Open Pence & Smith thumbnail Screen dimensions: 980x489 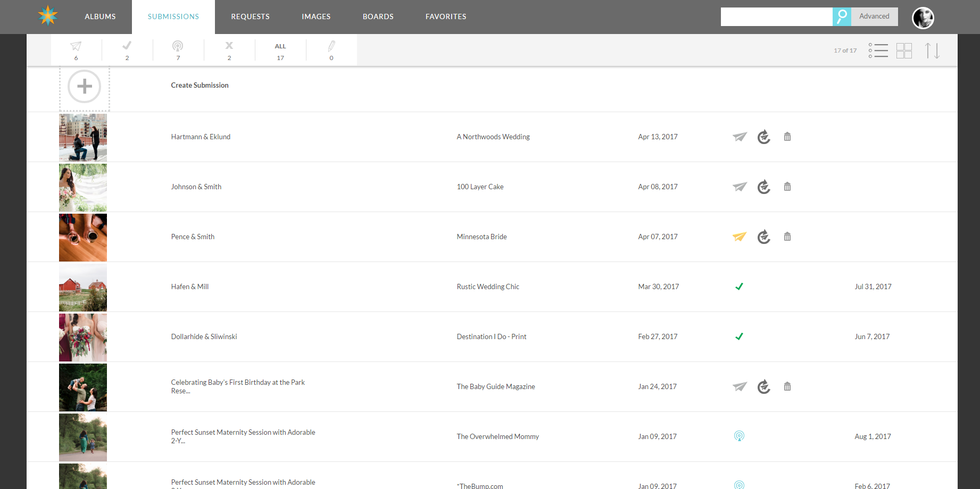(x=83, y=238)
